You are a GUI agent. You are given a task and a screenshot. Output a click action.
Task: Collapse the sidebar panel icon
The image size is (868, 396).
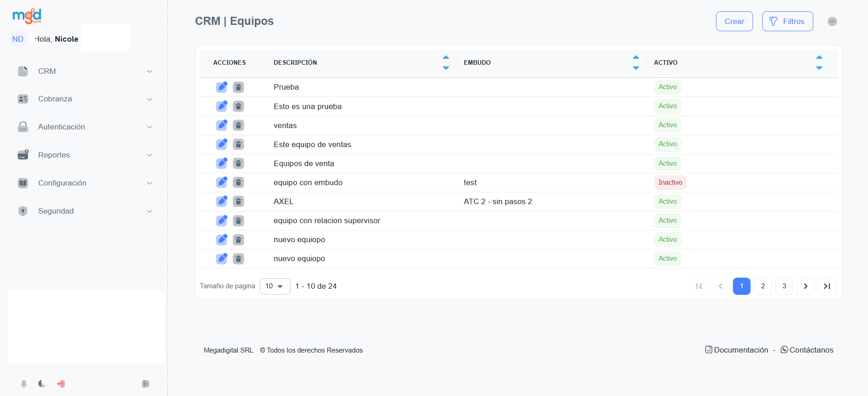145,384
